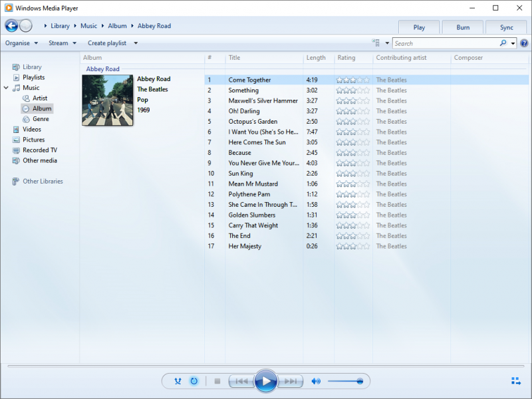
Task: Toggle shuffle mode on
Action: coord(178,381)
